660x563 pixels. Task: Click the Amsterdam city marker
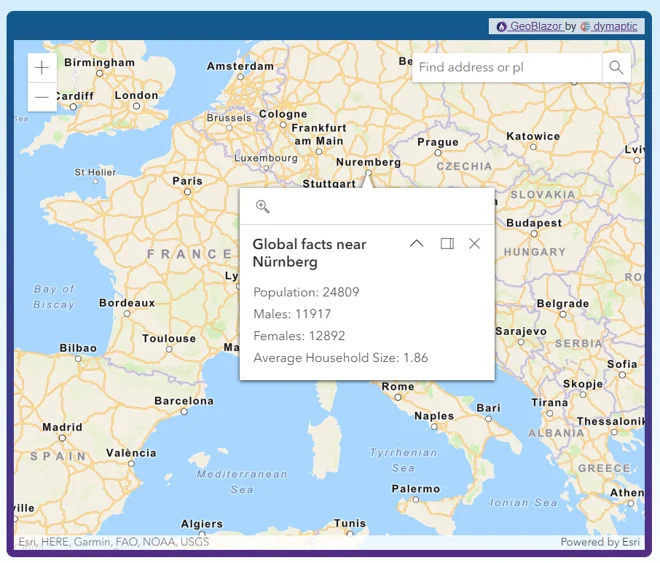240,77
